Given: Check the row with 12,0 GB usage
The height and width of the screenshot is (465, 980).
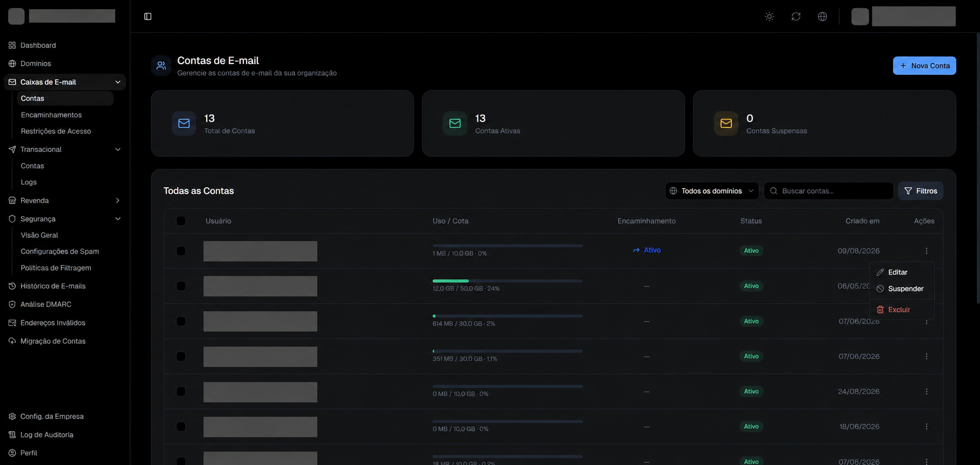Looking at the screenshot, I should [181, 286].
